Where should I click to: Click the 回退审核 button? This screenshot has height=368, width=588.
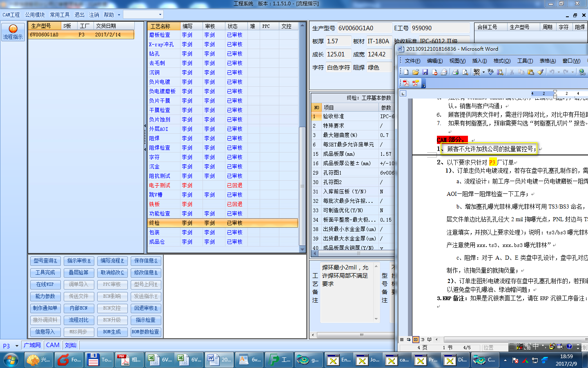146,308
